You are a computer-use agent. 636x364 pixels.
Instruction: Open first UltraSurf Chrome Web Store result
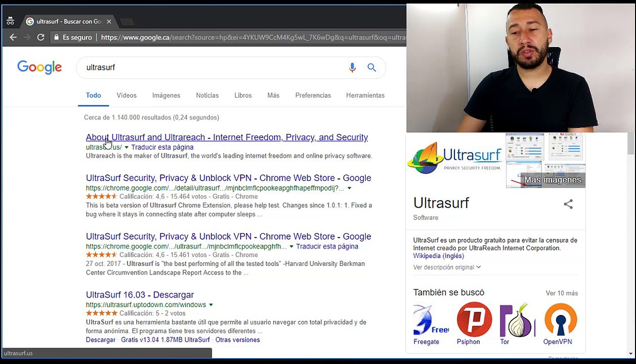click(x=229, y=178)
